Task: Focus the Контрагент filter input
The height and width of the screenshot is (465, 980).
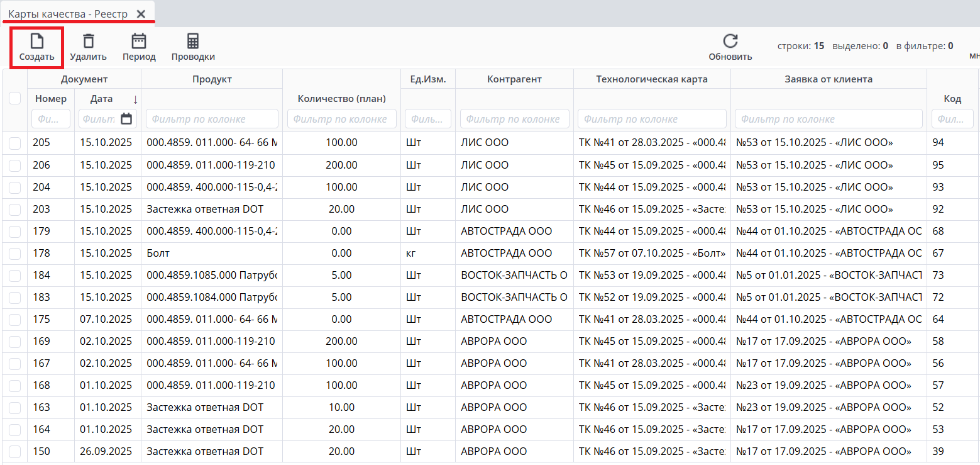Action: 514,119
